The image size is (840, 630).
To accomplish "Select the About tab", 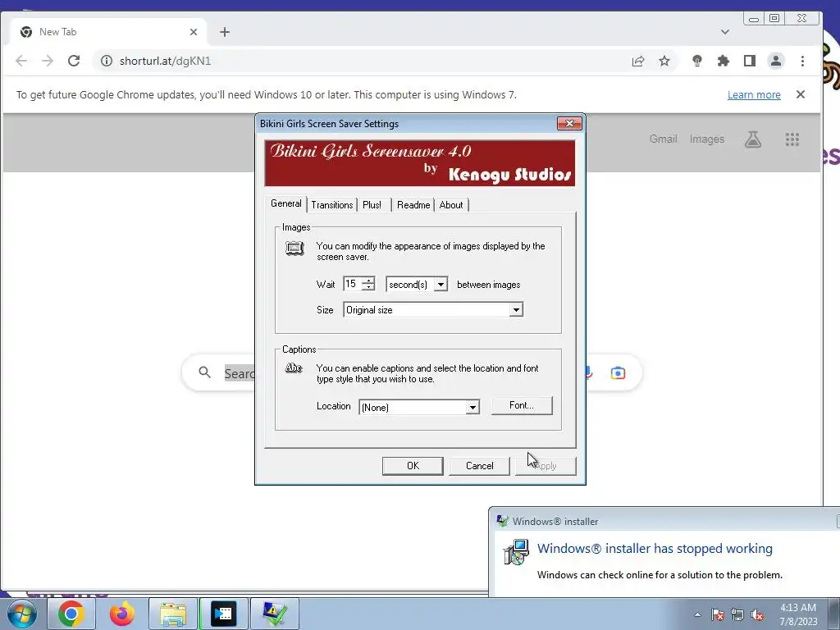I will 451,204.
